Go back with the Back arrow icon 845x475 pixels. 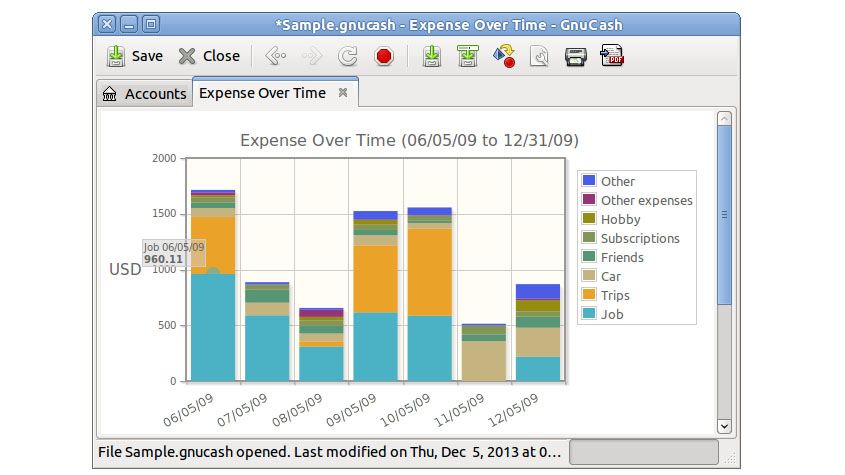click(275, 56)
